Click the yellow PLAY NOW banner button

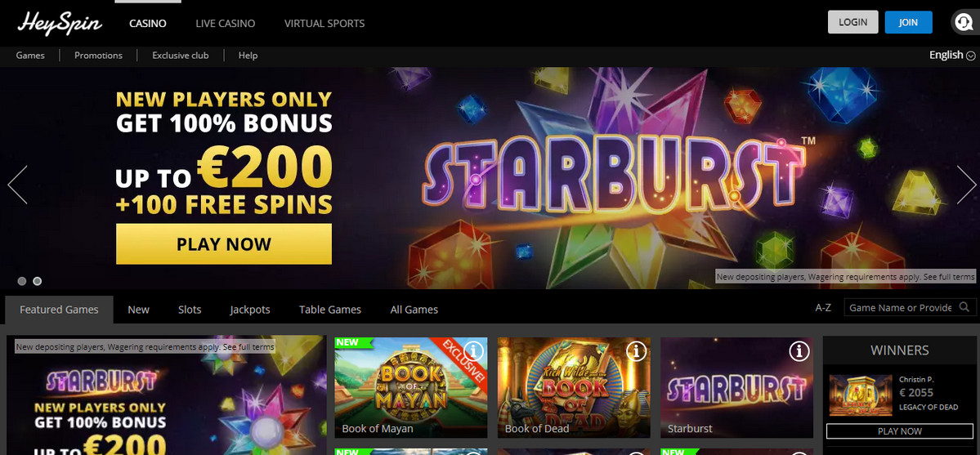(x=224, y=243)
